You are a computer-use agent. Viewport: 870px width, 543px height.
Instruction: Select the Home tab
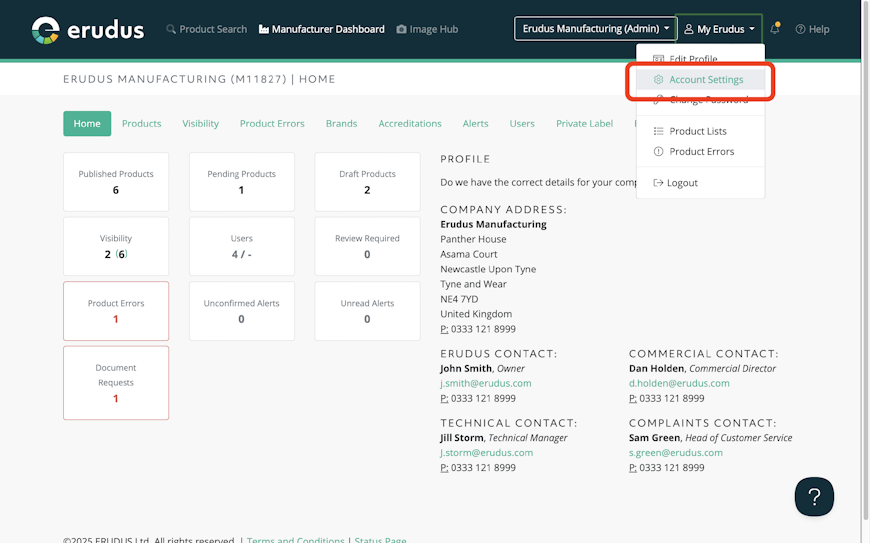[87, 123]
